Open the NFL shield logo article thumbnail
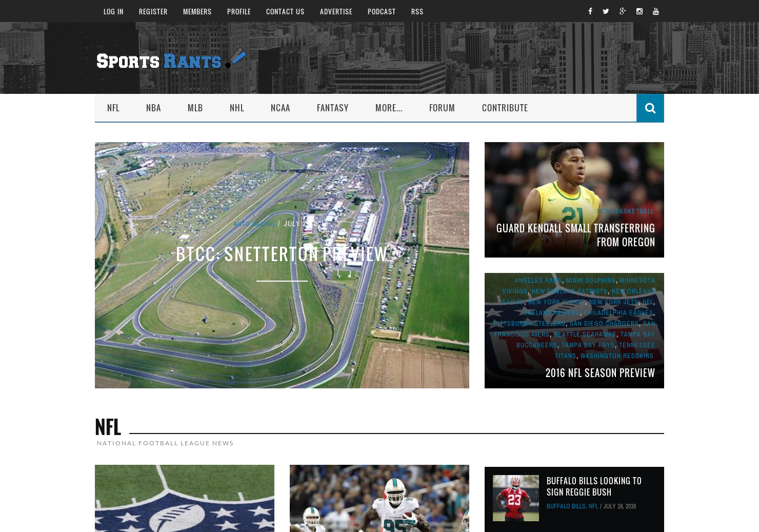 tap(185, 498)
